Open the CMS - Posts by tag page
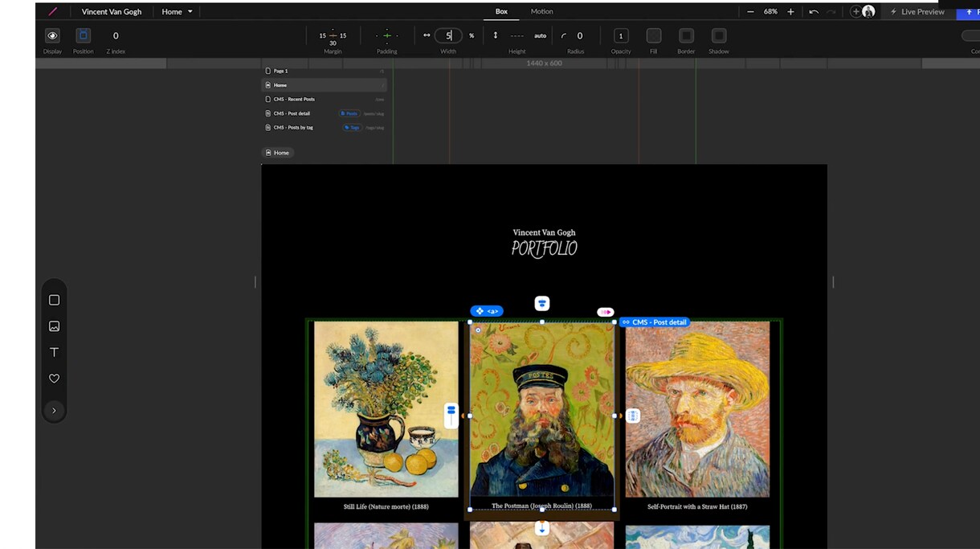Viewport: 980px width, 549px height. point(325,127)
